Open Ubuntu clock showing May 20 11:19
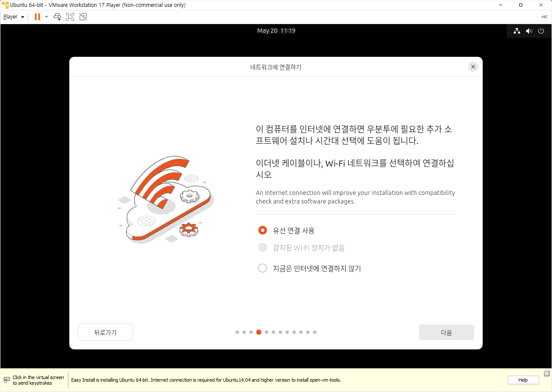552x392 pixels. [276, 31]
